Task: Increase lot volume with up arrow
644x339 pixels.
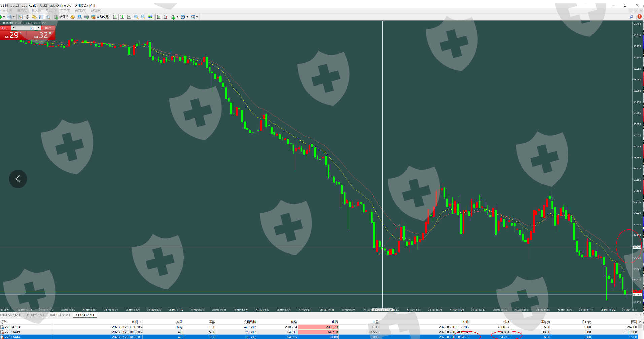Action: 38,28
